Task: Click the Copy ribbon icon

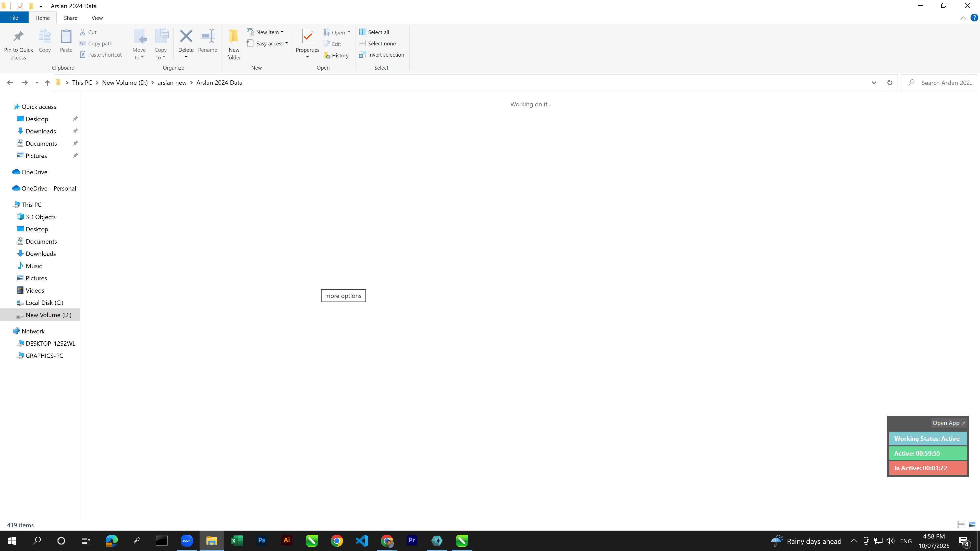Action: (44, 36)
